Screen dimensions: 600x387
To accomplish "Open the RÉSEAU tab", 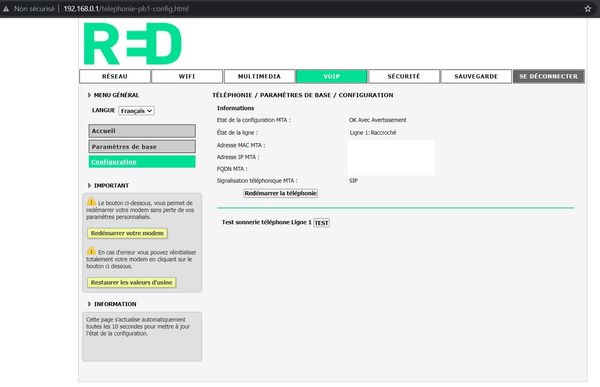I will [x=115, y=76].
